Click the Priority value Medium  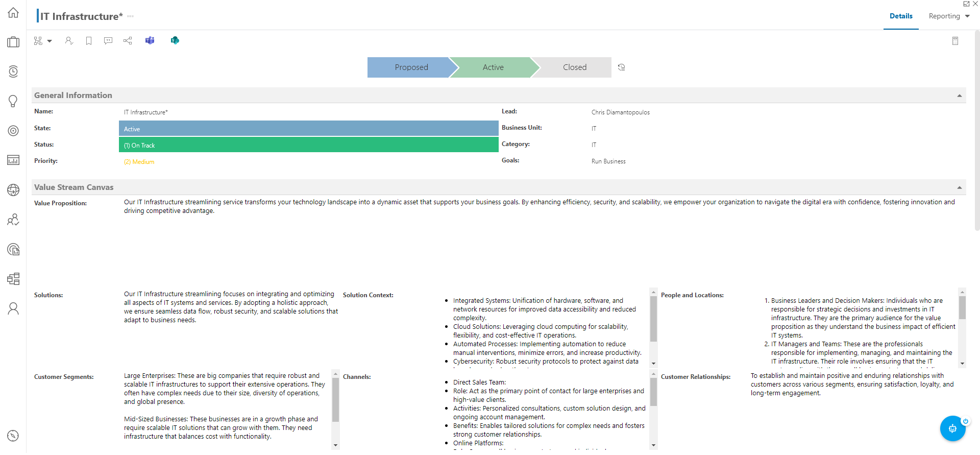(x=139, y=162)
